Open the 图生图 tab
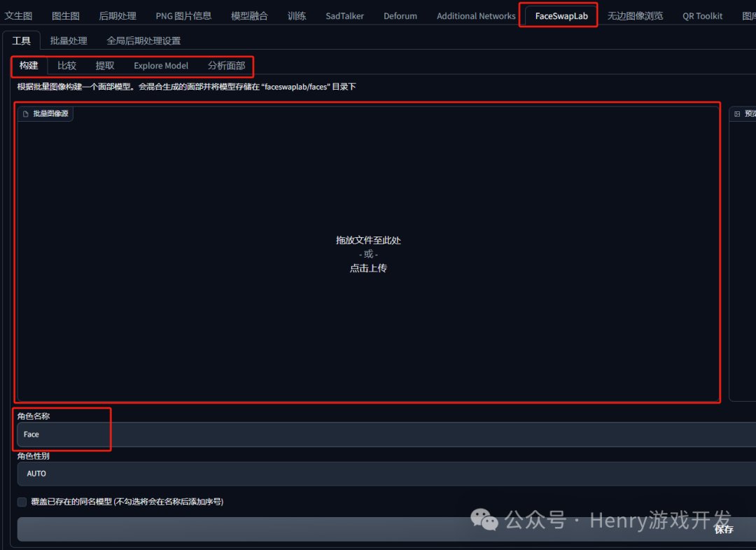 66,16
